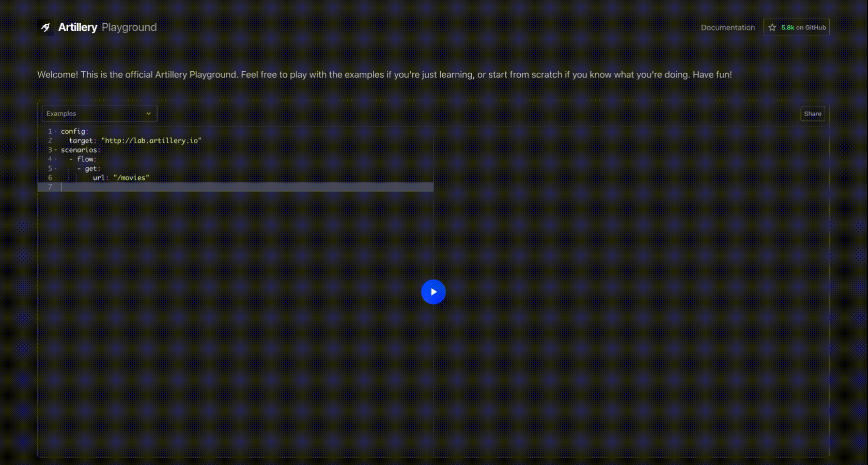The width and height of the screenshot is (868, 465).
Task: Click the Share button
Action: pos(812,114)
